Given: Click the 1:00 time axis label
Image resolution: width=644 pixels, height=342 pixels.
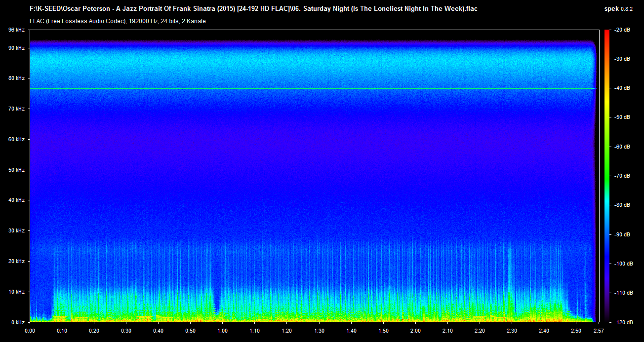Looking at the screenshot, I should (x=222, y=331).
